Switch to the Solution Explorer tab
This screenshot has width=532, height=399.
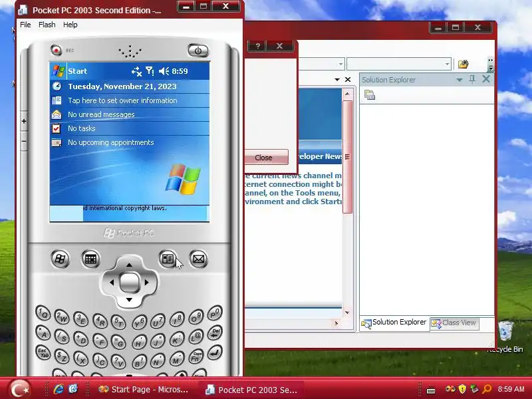click(394, 323)
